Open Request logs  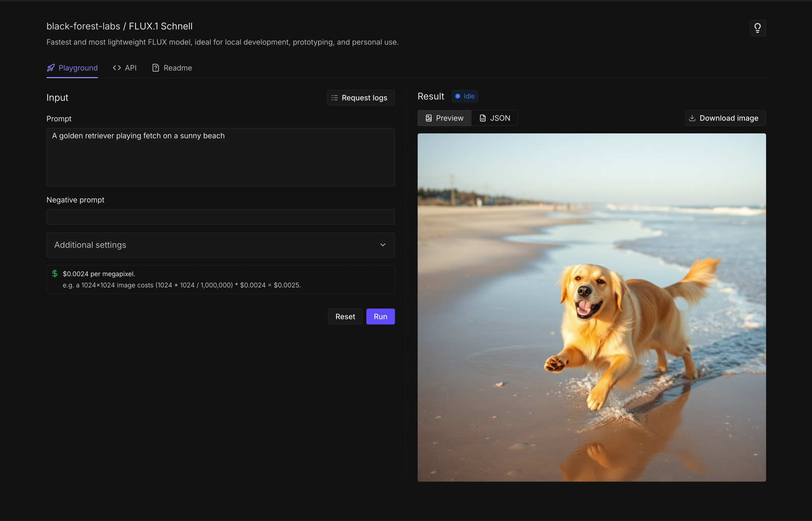(x=360, y=98)
